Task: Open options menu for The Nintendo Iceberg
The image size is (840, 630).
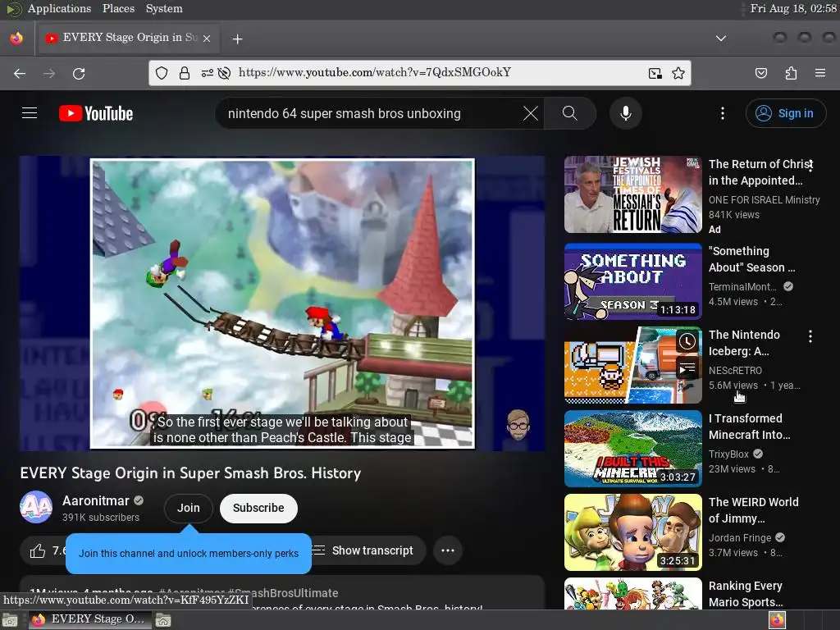Action: coord(810,336)
